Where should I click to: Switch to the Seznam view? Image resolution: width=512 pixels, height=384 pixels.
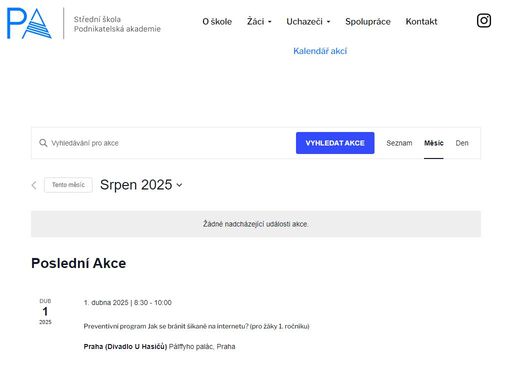coord(399,143)
